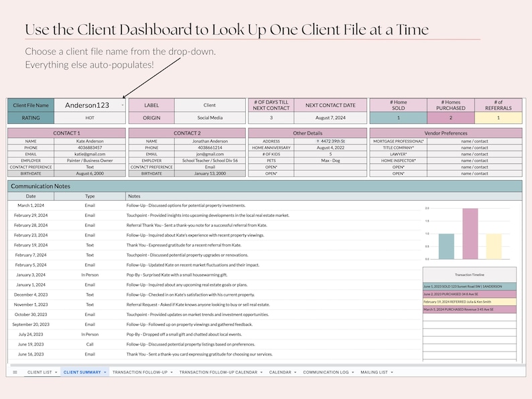Select the August 6, 2000 birthdate cell
This screenshot has width=532, height=399.
coord(90,173)
